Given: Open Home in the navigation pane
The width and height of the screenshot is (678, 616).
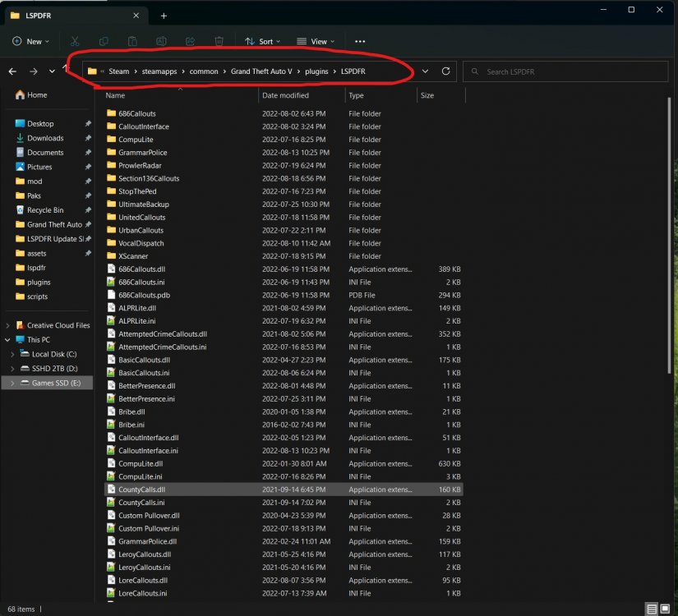Looking at the screenshot, I should (x=31, y=95).
